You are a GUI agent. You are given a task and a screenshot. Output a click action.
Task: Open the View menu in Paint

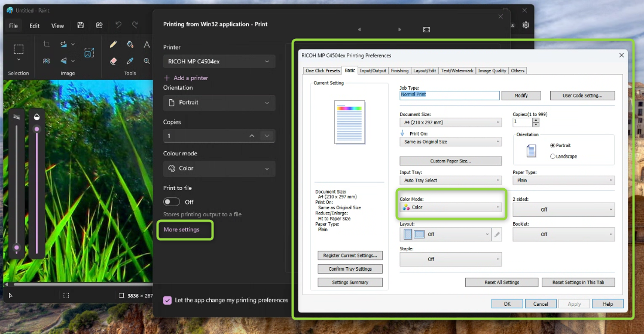(57, 26)
